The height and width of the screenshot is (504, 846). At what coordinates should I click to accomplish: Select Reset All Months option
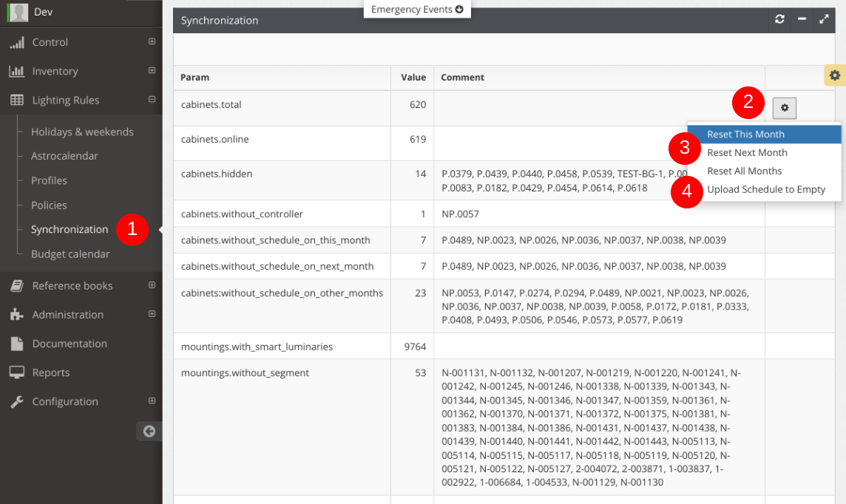(x=744, y=171)
